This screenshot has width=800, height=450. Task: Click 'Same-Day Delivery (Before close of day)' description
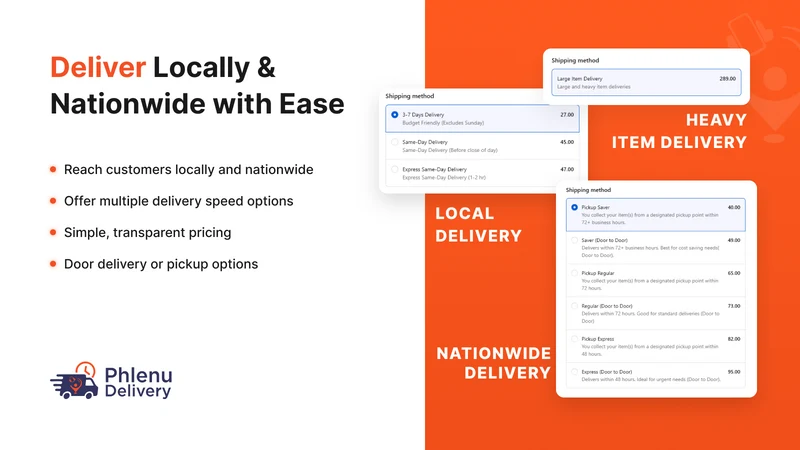[449, 151]
